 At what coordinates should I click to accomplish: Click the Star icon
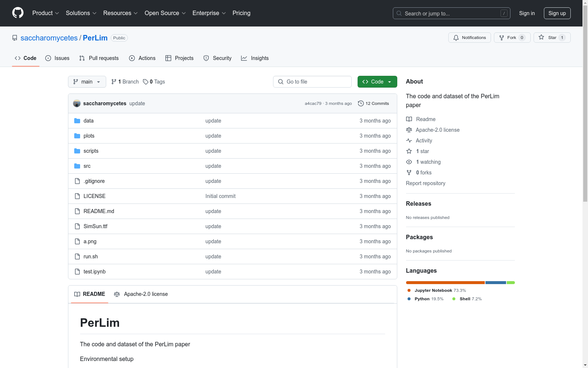tap(541, 37)
